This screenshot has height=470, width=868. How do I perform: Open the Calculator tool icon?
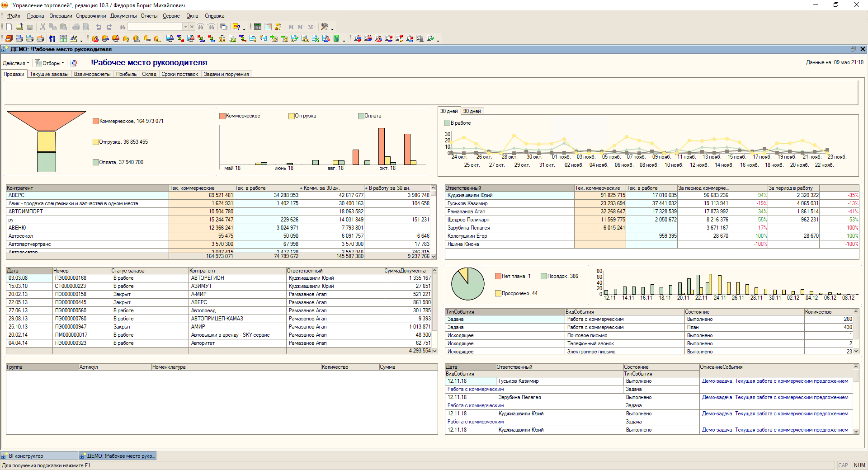coord(258,27)
